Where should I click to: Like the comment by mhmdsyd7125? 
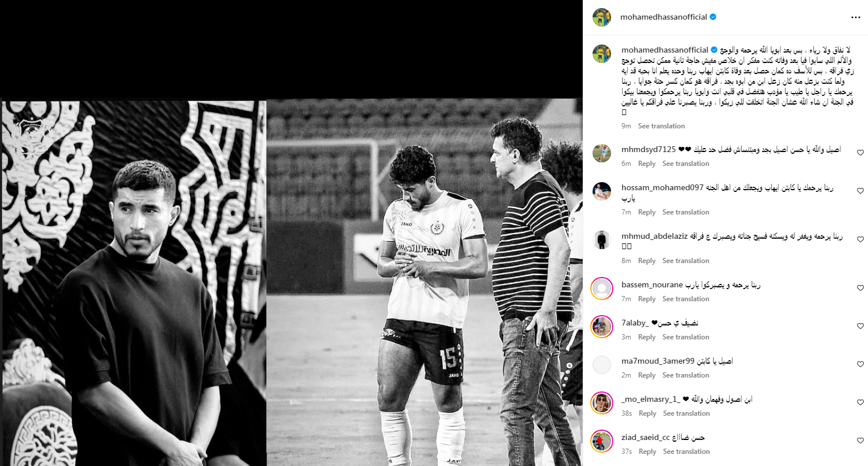[860, 153]
